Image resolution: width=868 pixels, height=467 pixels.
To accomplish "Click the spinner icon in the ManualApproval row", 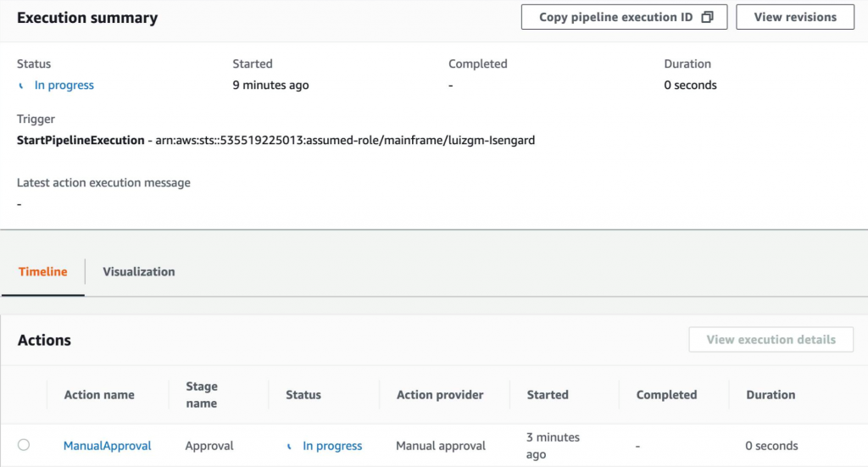I will pos(290,446).
